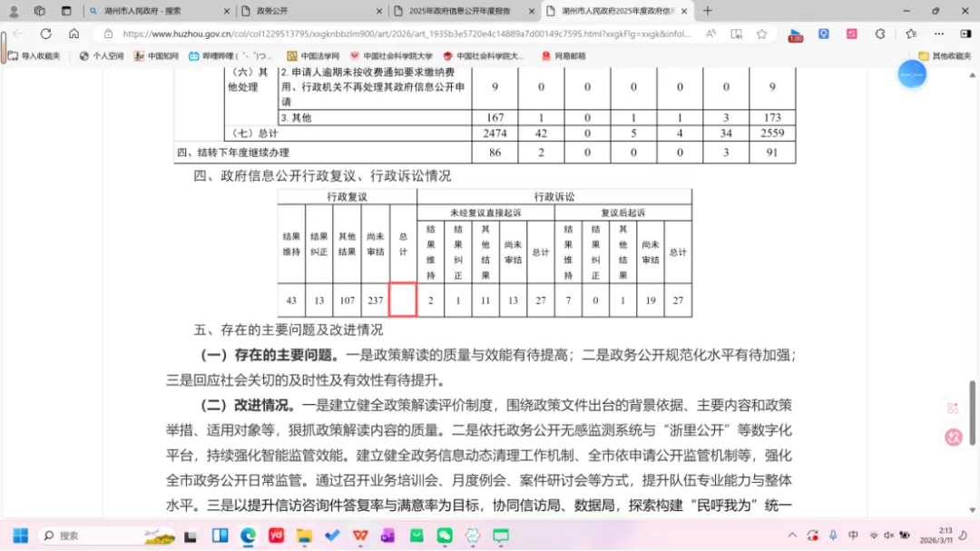
Task: Click the page vertical scrollbar thumb
Action: click(x=972, y=413)
